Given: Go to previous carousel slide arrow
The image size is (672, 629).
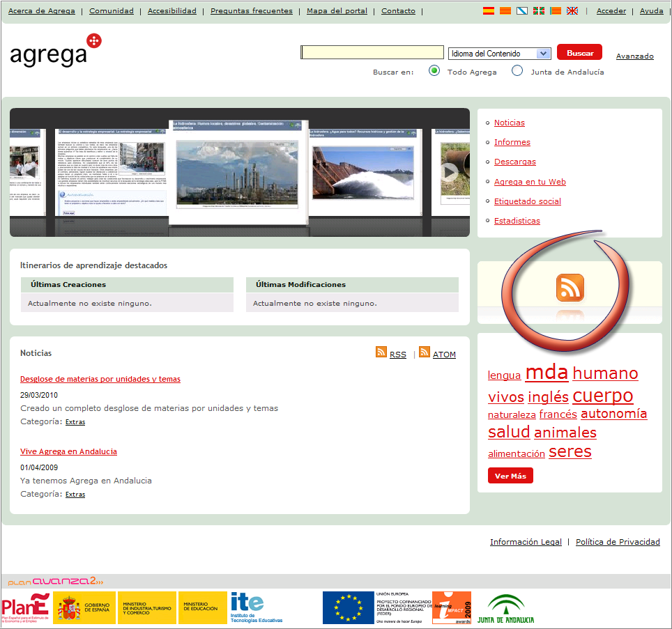Looking at the screenshot, I should [x=31, y=171].
